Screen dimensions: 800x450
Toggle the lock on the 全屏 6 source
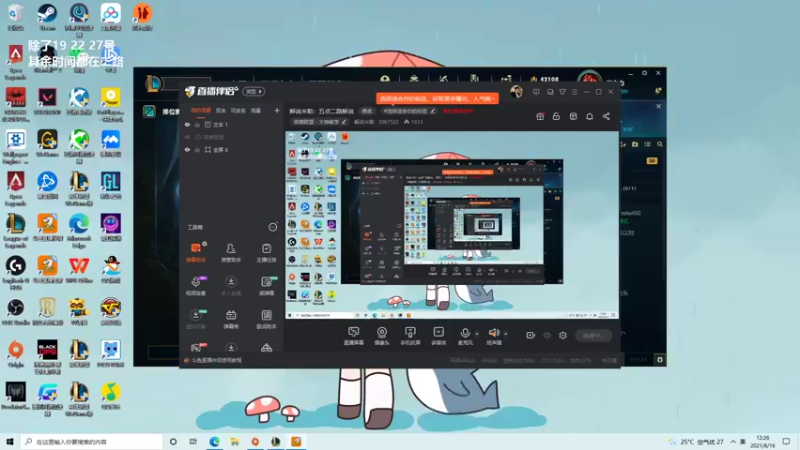(197, 149)
